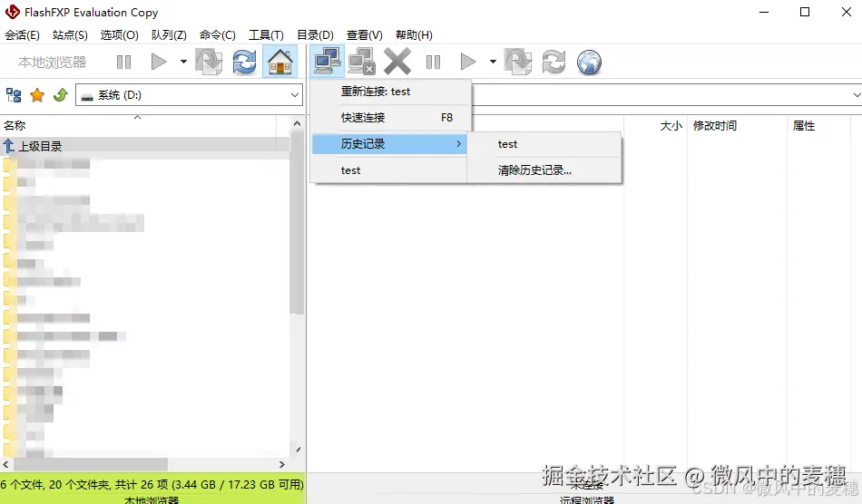Click the local file count status bar text

tap(152, 485)
